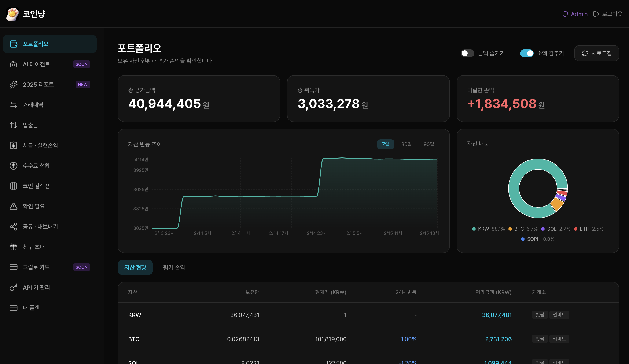Select the 입출금 deposits and withdrawals menu
The image size is (629, 364).
click(31, 125)
